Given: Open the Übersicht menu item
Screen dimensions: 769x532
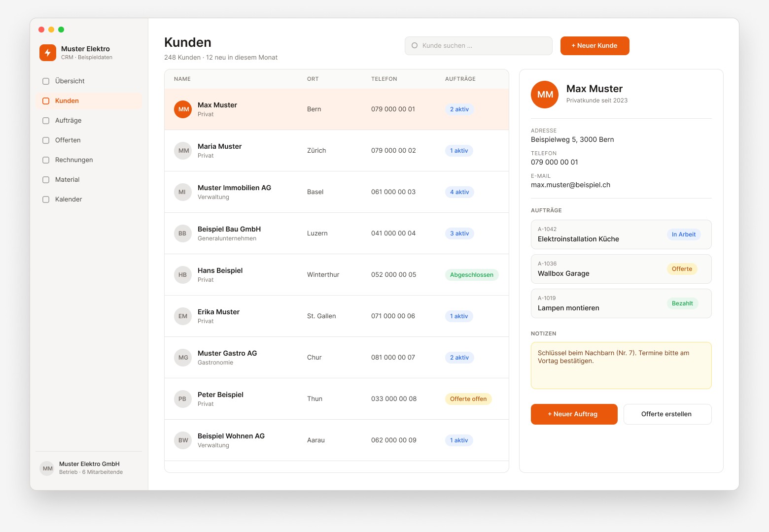Looking at the screenshot, I should pos(89,81).
